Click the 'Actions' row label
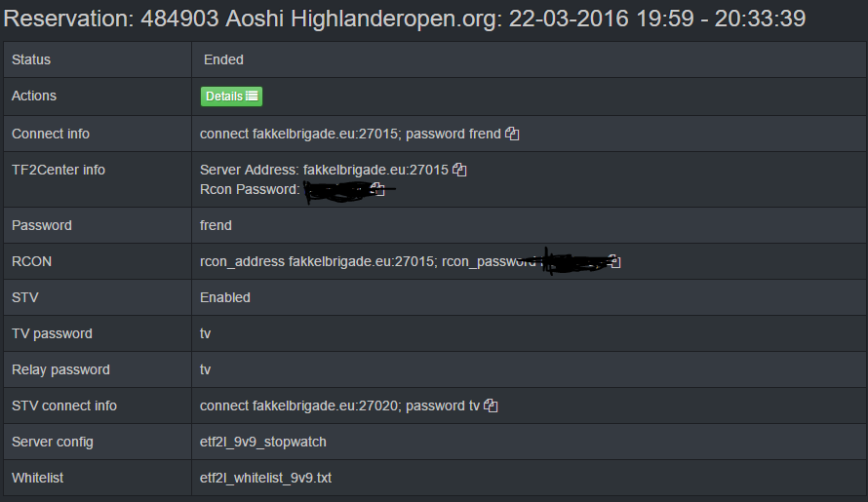 (x=34, y=96)
